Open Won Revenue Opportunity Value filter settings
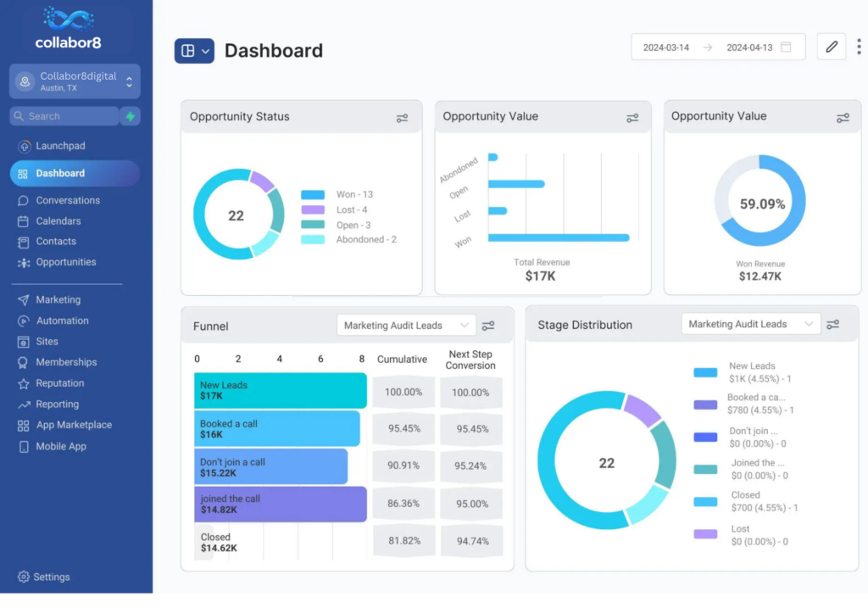Image resolution: width=868 pixels, height=608 pixels. point(843,118)
